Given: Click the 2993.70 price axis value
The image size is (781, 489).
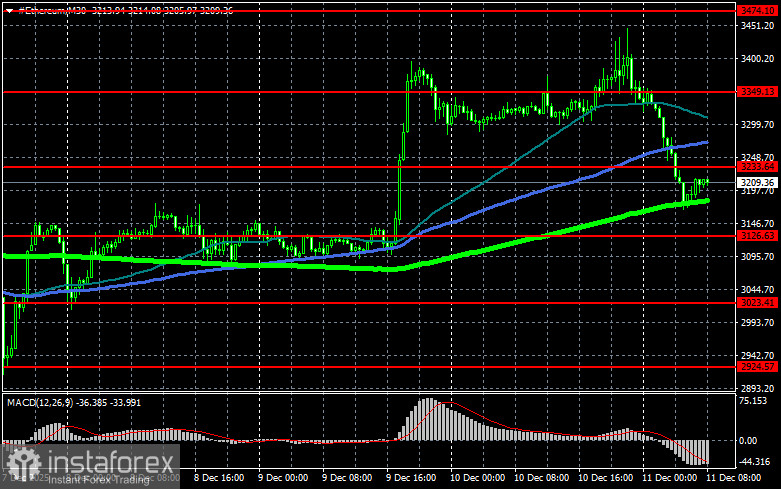Looking at the screenshot, I should point(757,323).
